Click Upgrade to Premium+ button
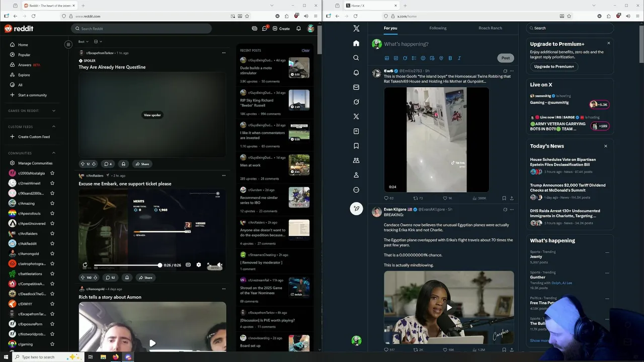The image size is (644, 362). [554, 66]
